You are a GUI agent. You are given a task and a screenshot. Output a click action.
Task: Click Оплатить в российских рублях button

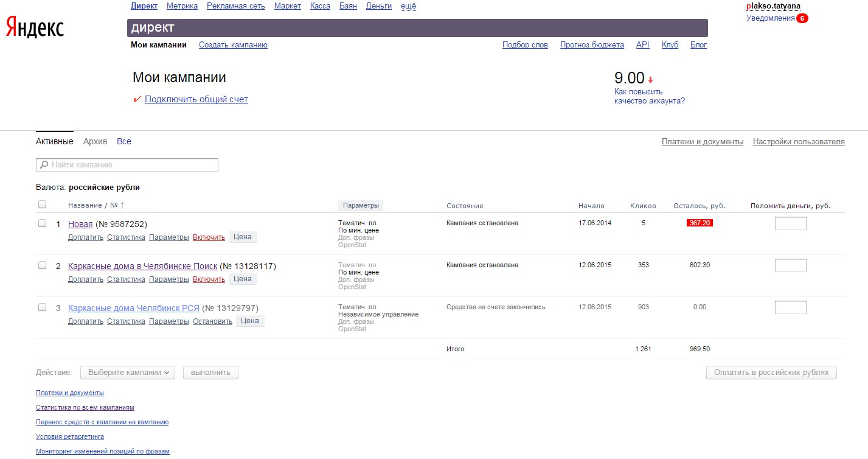tap(771, 373)
